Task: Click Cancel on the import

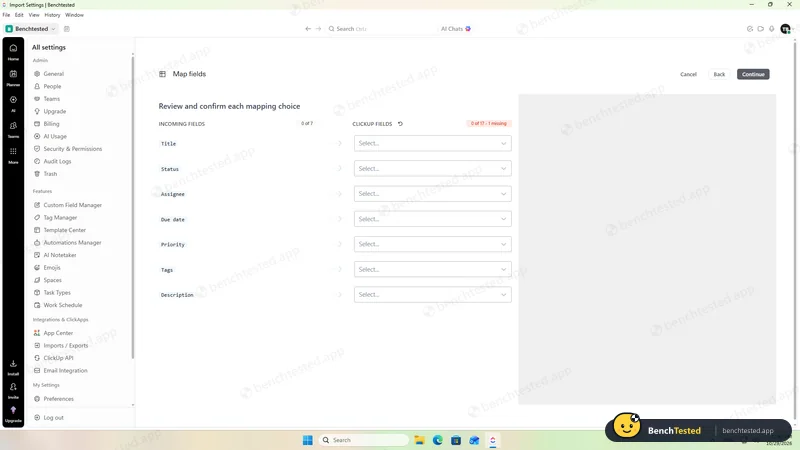Action: coord(688,74)
